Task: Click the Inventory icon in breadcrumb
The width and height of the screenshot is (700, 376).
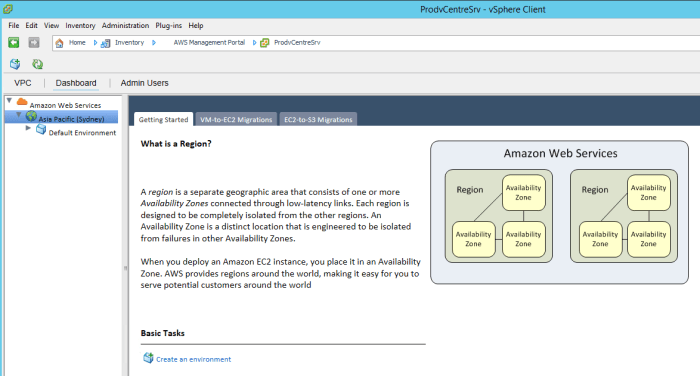Action: [105, 43]
